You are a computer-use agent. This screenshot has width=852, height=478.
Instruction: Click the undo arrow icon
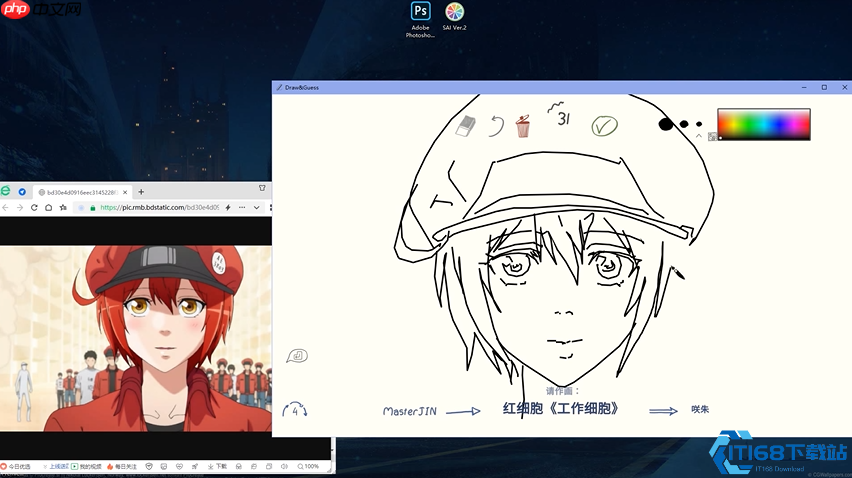(x=496, y=126)
